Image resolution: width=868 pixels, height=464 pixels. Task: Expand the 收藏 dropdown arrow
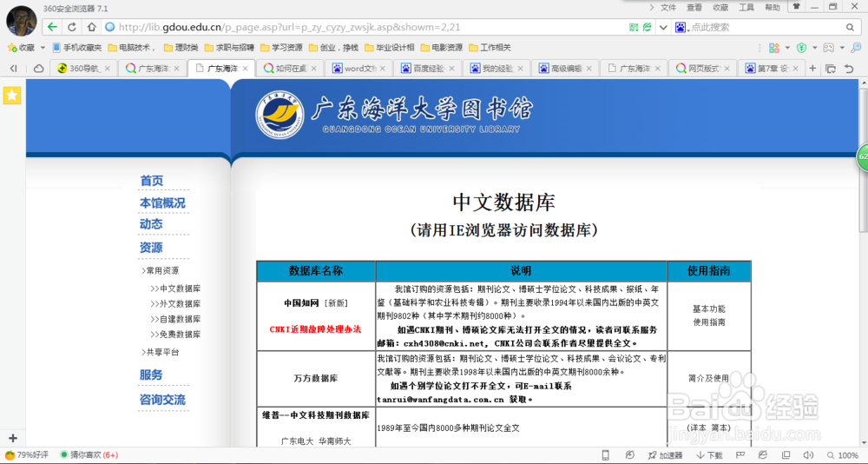(43, 48)
